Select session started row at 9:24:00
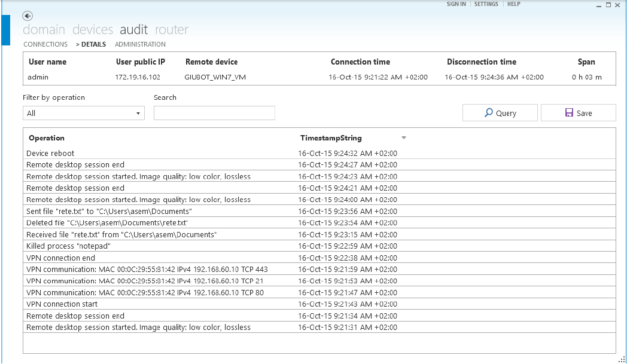The width and height of the screenshot is (627, 364). tap(319, 200)
